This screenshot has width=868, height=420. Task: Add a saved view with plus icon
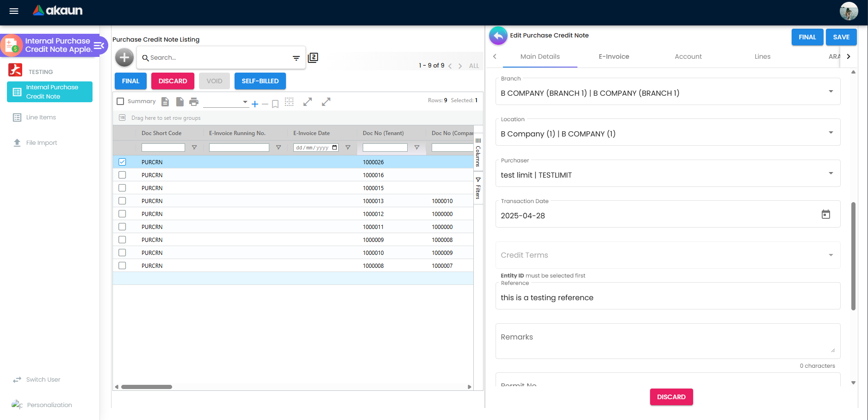pyautogui.click(x=255, y=104)
